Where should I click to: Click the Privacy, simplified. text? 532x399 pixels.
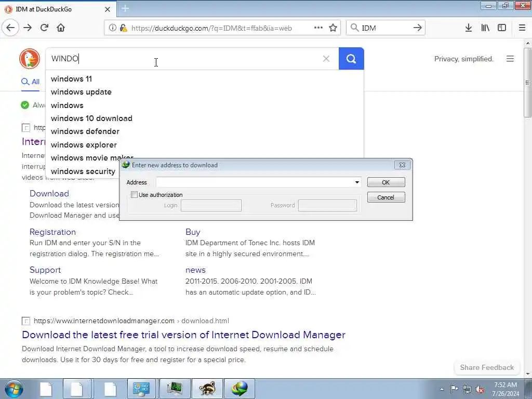464,59
